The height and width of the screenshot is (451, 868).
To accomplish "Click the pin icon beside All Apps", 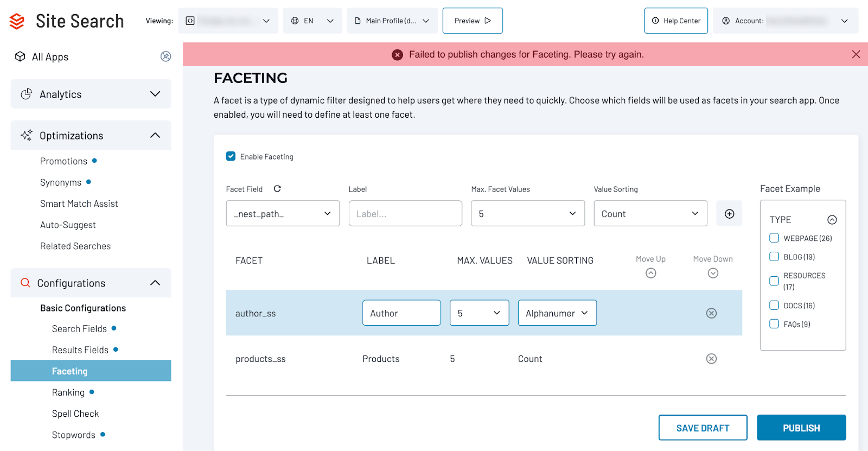I will (x=166, y=56).
